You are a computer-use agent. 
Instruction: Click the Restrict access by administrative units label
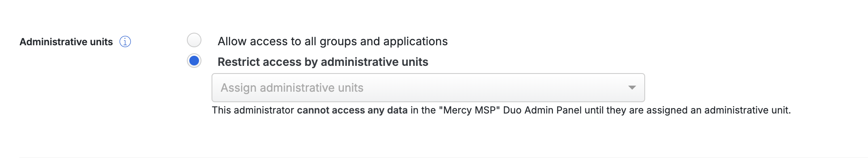323,62
